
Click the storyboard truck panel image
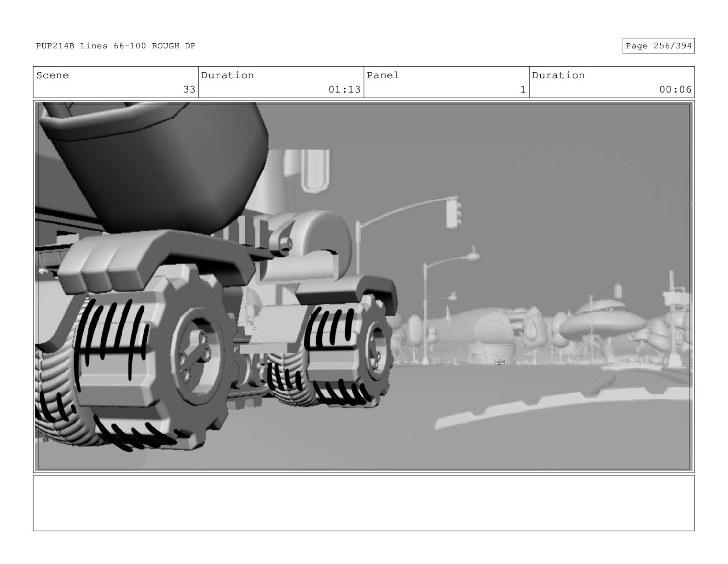(x=364, y=286)
